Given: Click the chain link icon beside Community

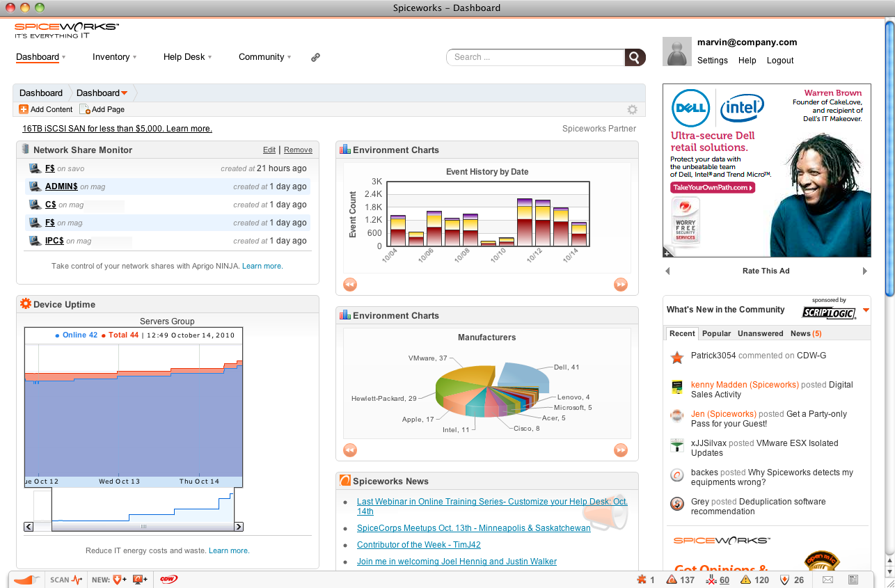Looking at the screenshot, I should pos(315,58).
